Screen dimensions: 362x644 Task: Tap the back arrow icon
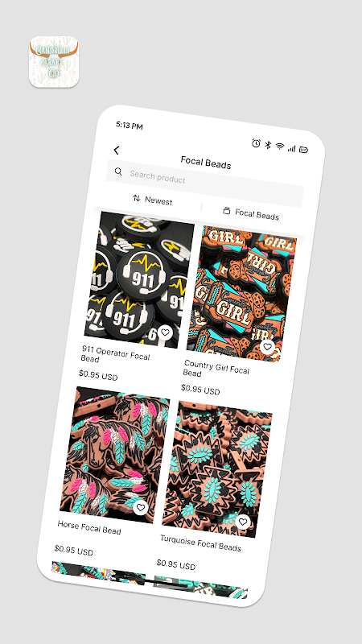click(117, 151)
